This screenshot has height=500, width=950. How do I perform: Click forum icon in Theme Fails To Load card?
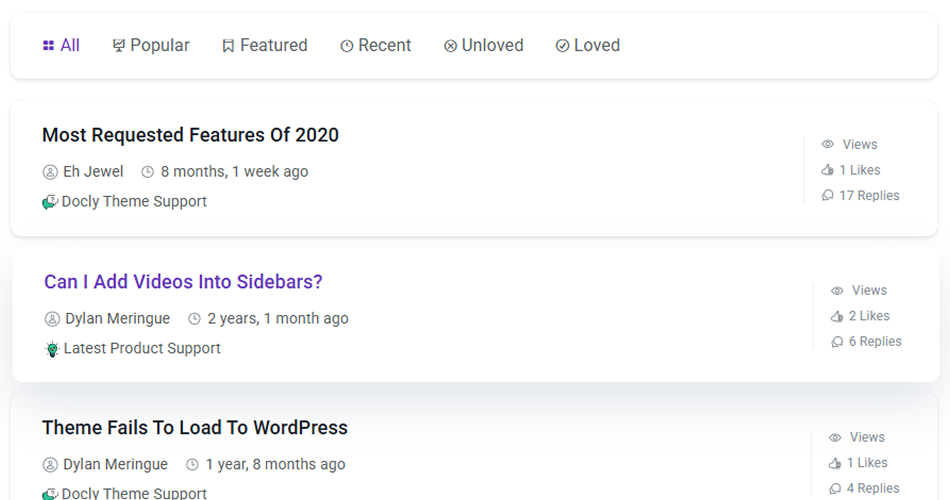coord(50,494)
